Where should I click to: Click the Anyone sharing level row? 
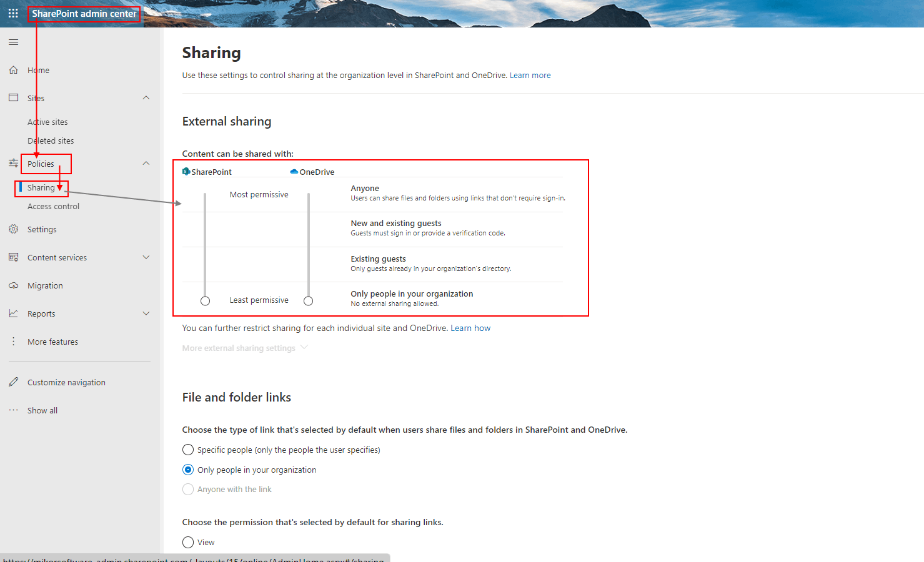(457, 193)
